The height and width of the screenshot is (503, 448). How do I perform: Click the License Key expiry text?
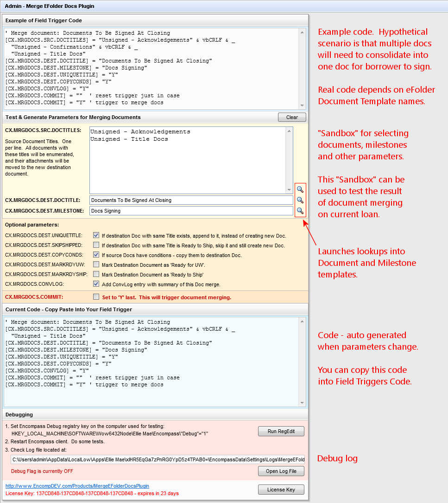coord(92,493)
